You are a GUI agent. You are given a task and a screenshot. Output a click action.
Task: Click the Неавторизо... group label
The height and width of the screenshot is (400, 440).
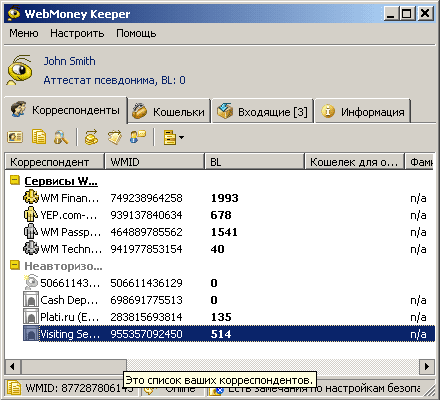coord(63,266)
